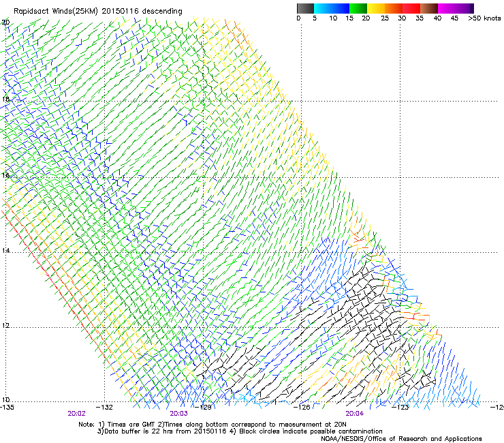Click the purple time stamp '20:03'
The image size is (504, 443).
point(178,414)
